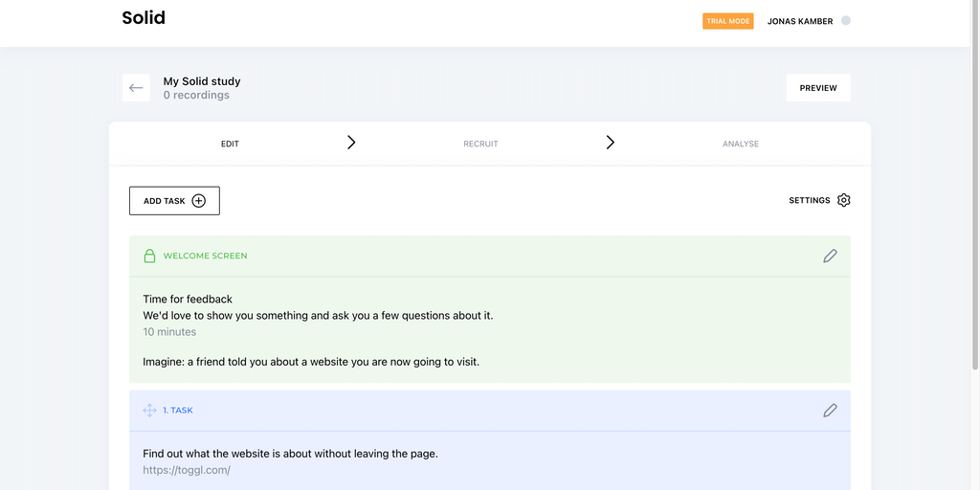Click the Solid logo in the header
This screenshot has height=490, width=980.
(x=144, y=18)
